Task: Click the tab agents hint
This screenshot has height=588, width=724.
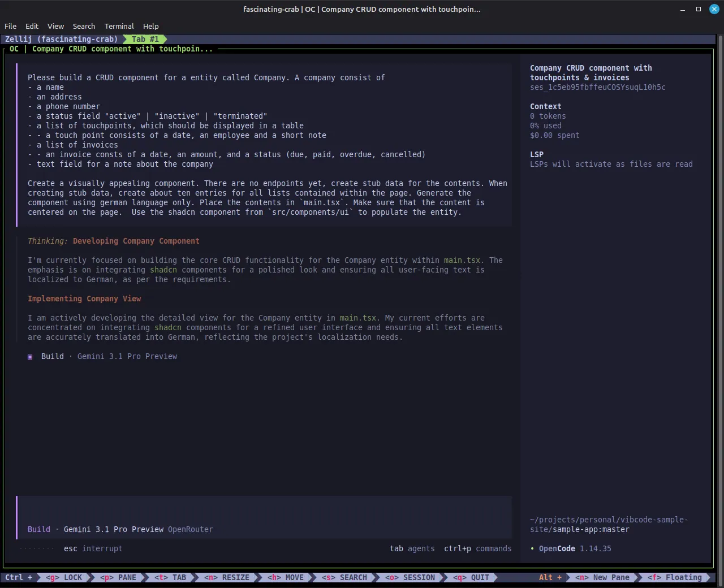Action: tap(412, 548)
